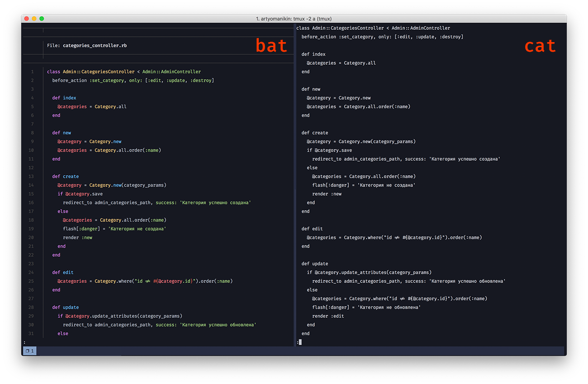The image size is (588, 384).
Task: Click the colon prompt in the left pane
Action: click(24, 342)
